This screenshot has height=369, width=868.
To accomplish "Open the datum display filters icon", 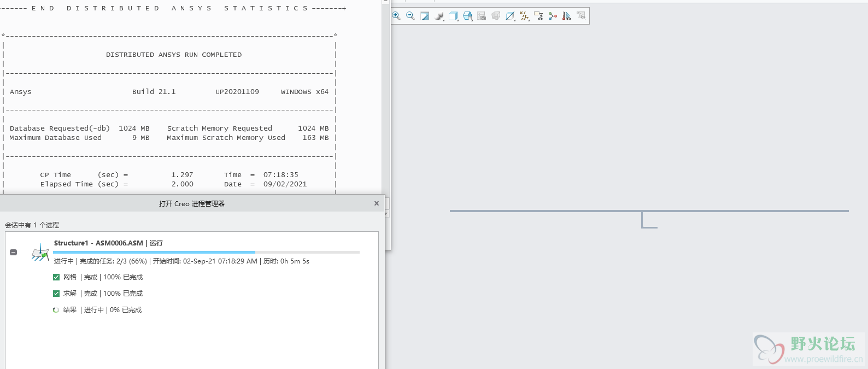I will [524, 16].
